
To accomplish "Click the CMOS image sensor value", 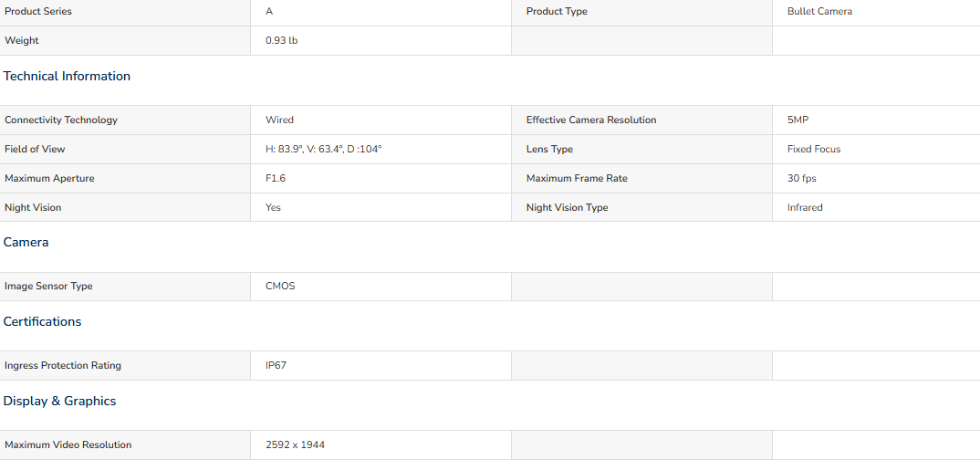I will (280, 287).
